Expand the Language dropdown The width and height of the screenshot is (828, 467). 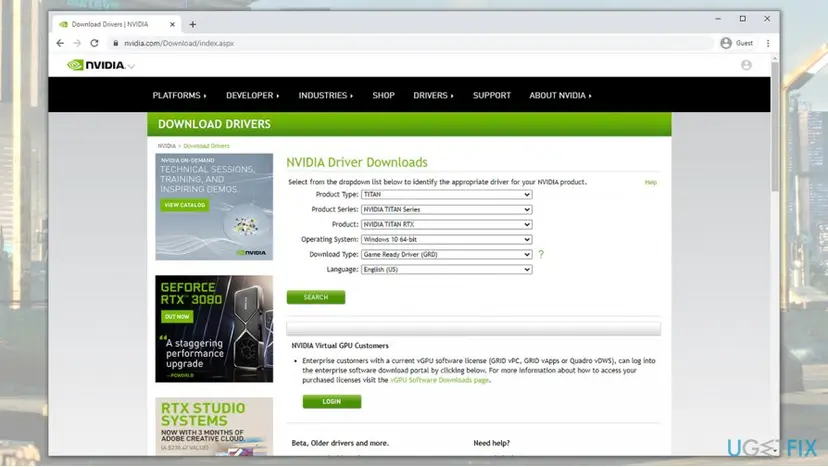coord(446,269)
